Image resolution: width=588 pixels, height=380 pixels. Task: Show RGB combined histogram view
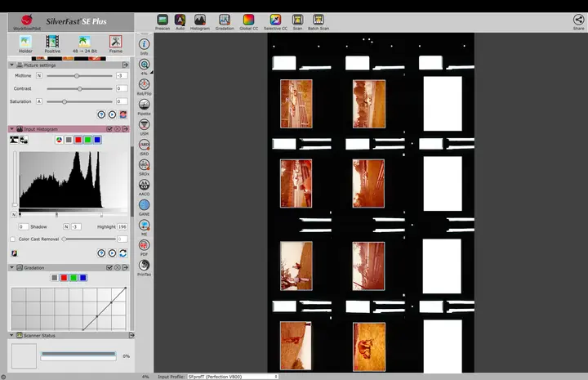coord(59,140)
